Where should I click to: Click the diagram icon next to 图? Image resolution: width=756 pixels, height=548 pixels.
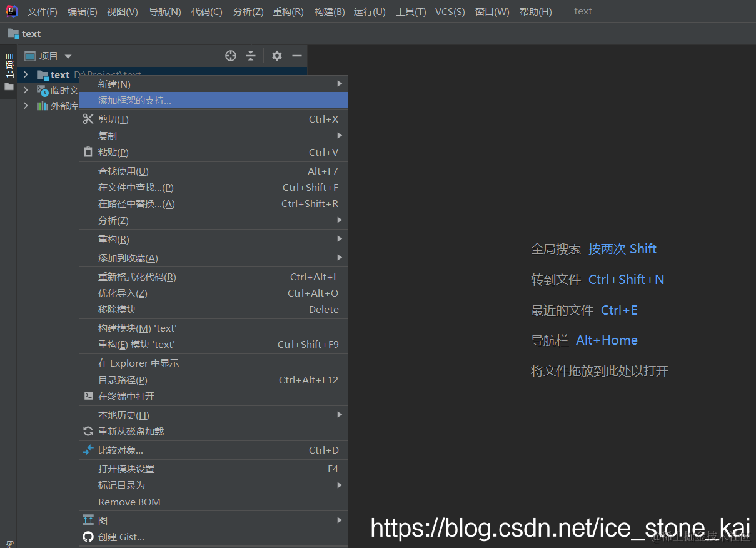tap(88, 520)
